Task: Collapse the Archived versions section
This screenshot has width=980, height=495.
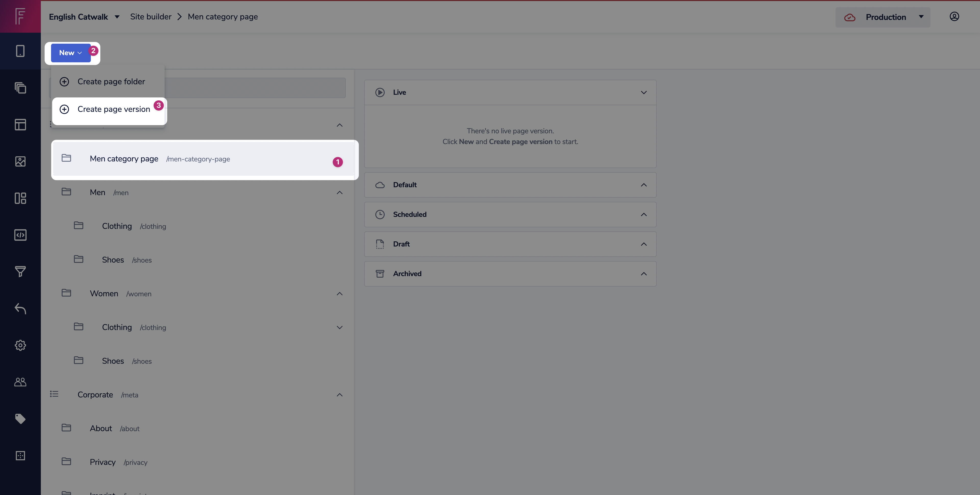Action: pos(643,274)
